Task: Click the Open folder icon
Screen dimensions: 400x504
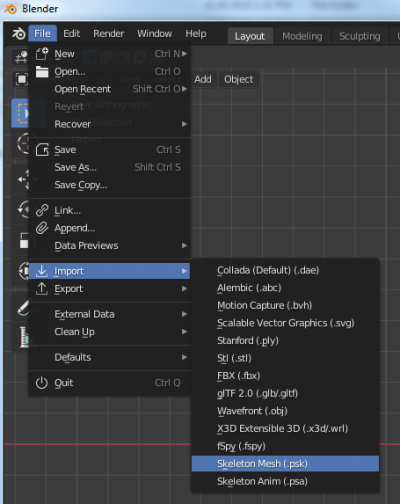Action: [x=42, y=71]
